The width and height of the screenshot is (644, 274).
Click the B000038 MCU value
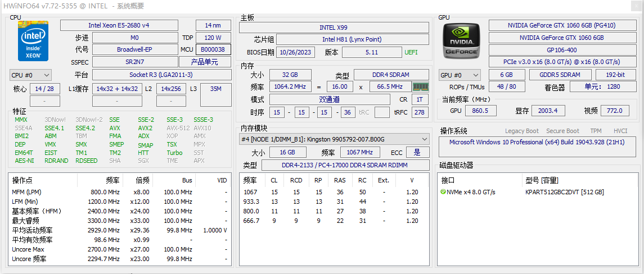point(213,49)
